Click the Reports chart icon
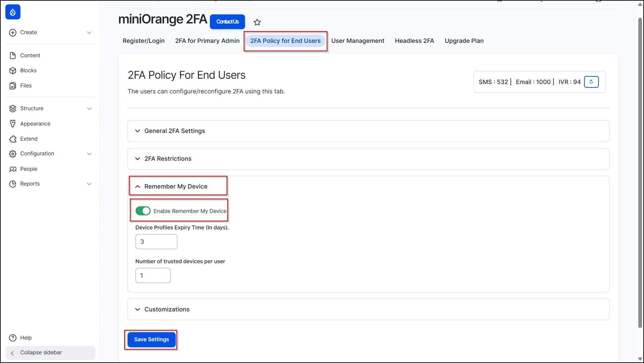The height and width of the screenshot is (363, 644). [13, 184]
